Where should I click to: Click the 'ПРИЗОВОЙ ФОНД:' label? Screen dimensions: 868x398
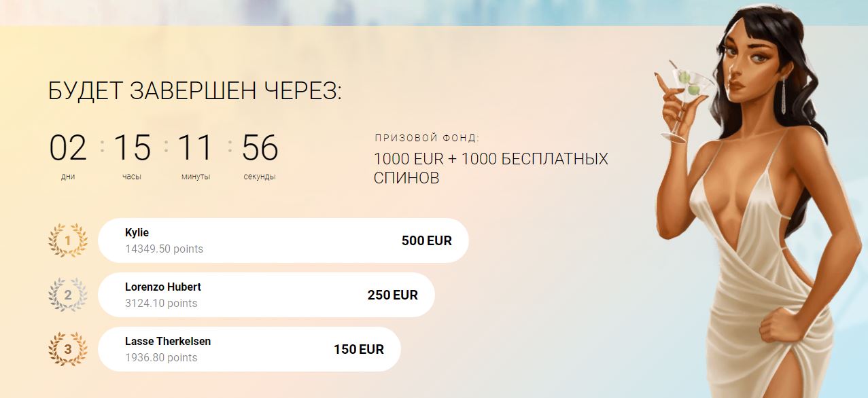pos(427,138)
